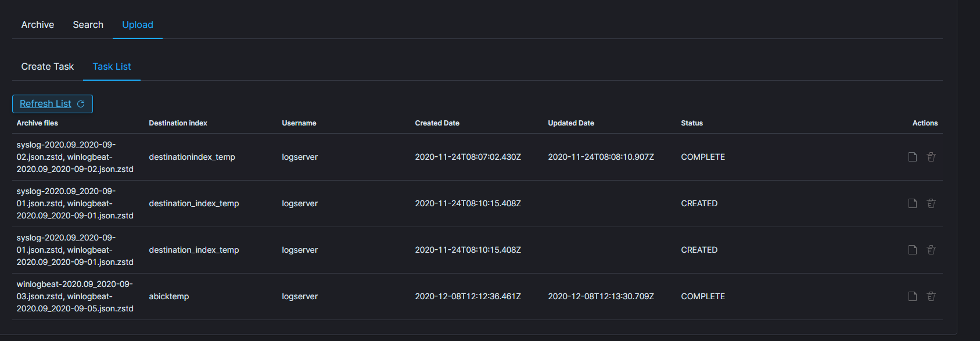Switch to the Archive tab
Screen dimensions: 980x341
tap(38, 25)
